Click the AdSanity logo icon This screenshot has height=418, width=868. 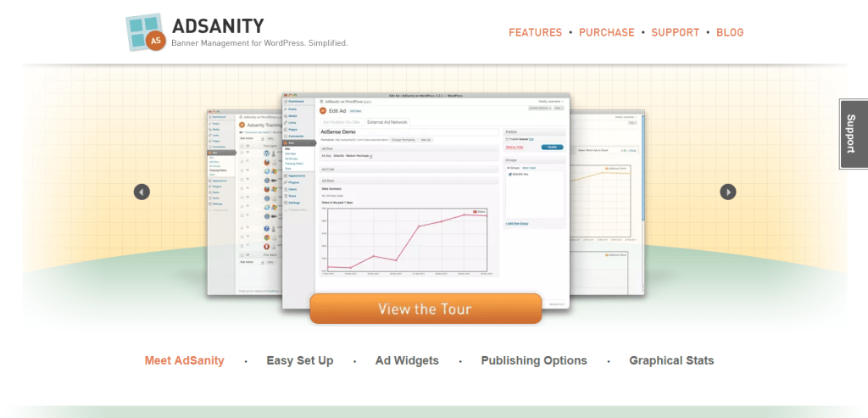point(146,32)
